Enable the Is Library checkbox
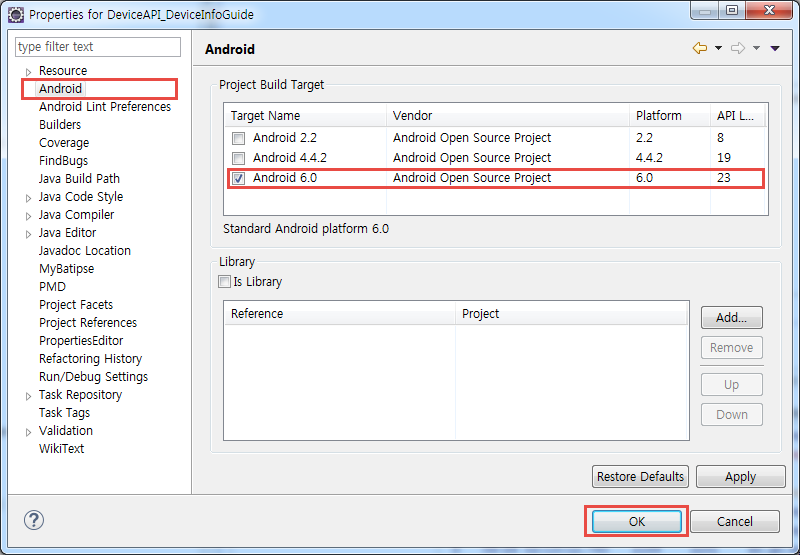This screenshot has height=555, width=800. click(x=224, y=282)
